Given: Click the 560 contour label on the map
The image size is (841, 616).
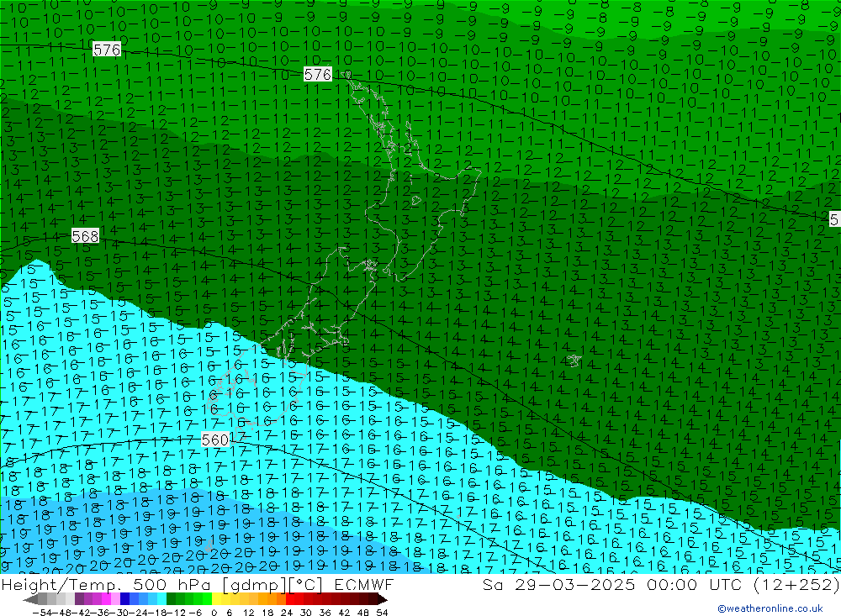Looking at the screenshot, I should coord(215,440).
